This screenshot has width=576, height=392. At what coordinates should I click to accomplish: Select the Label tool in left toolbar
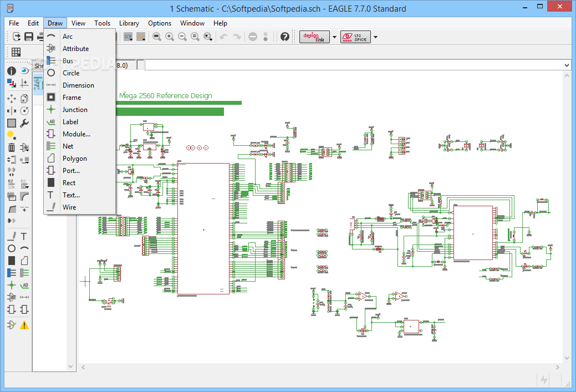tap(24, 285)
